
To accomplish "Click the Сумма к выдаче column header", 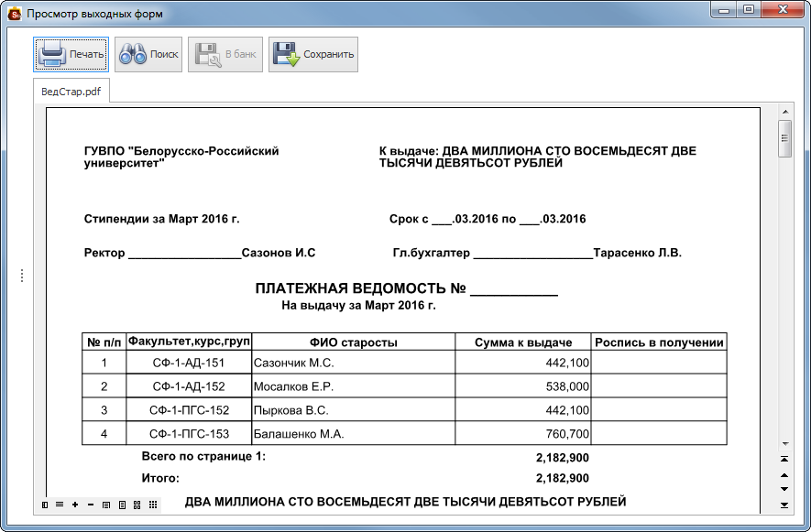I will pos(523,342).
